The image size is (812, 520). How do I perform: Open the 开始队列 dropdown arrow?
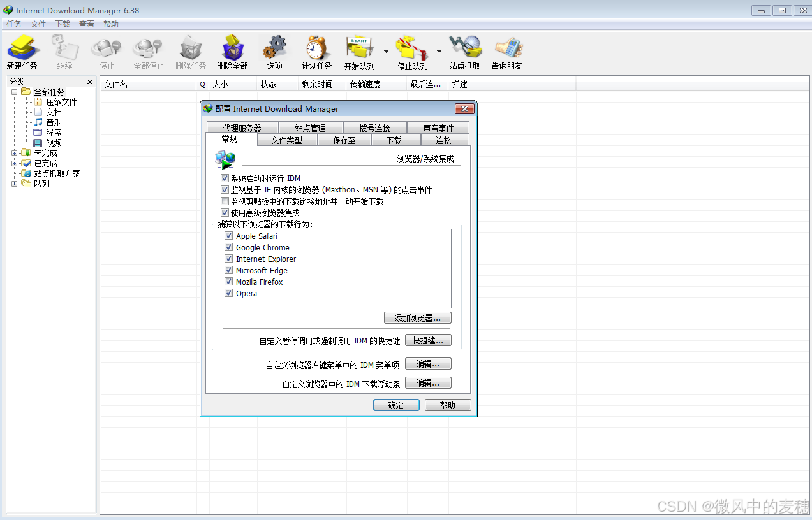coord(386,51)
